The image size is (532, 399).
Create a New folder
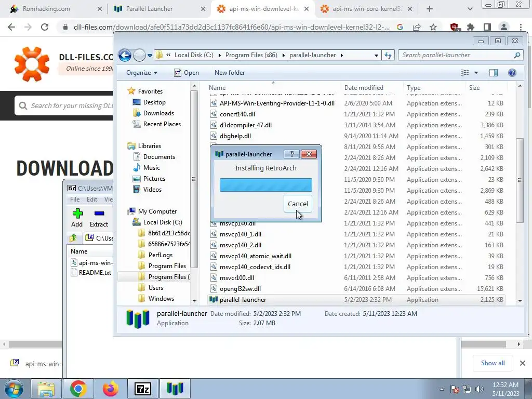pyautogui.click(x=229, y=73)
